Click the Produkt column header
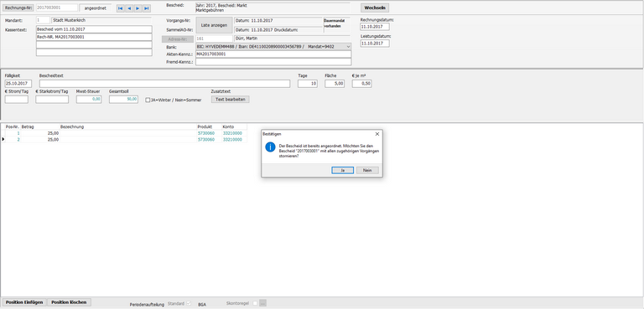 209,126
